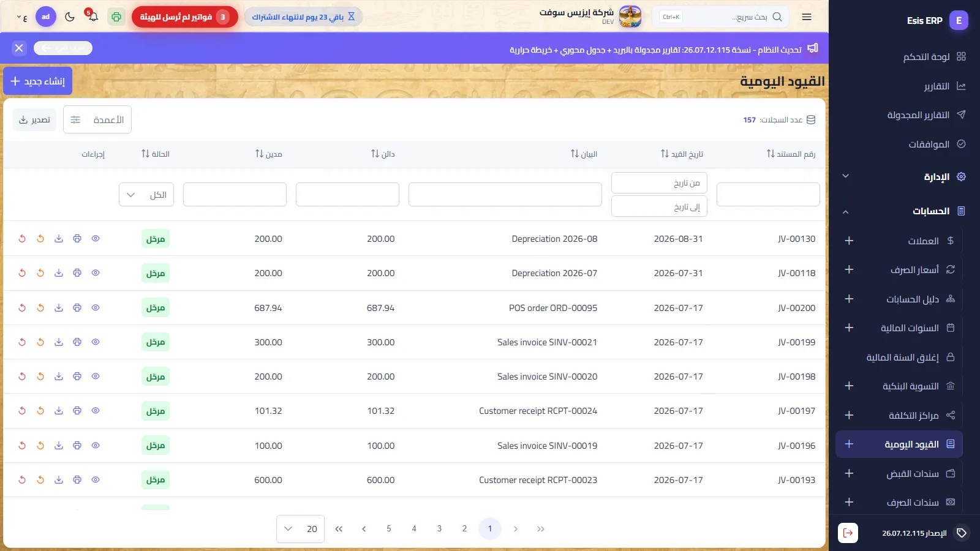
Task: Click من تاريخ from-date filter field
Action: 659,182
